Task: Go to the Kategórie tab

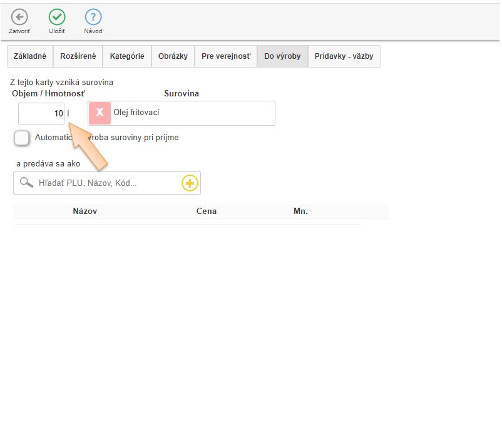Action: click(127, 56)
